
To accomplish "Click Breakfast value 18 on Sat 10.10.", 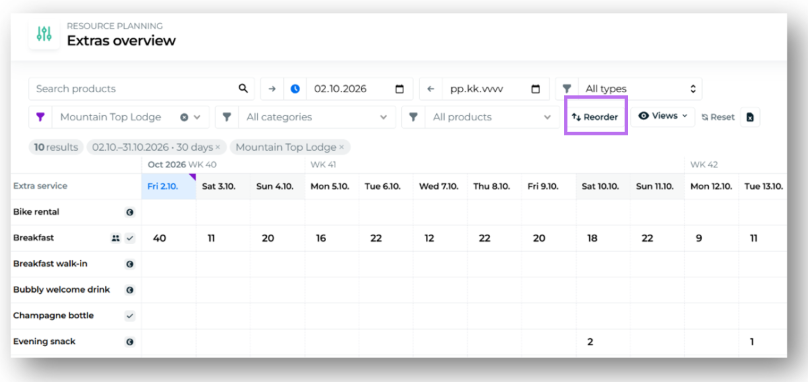I will 593,238.
